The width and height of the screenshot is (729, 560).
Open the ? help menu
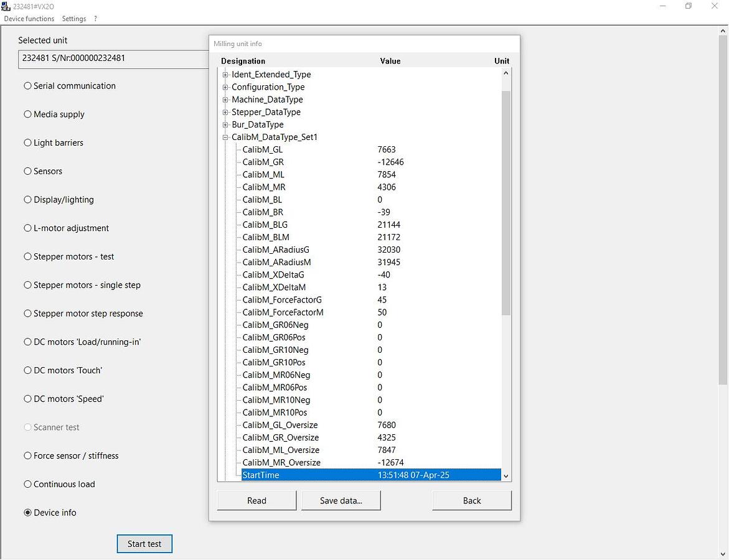[x=95, y=19]
